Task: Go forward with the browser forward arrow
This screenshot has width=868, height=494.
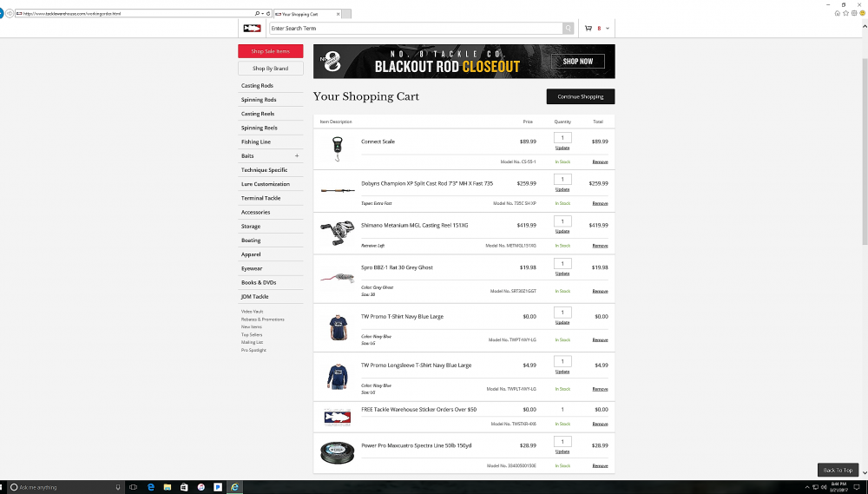Action: 10,13
